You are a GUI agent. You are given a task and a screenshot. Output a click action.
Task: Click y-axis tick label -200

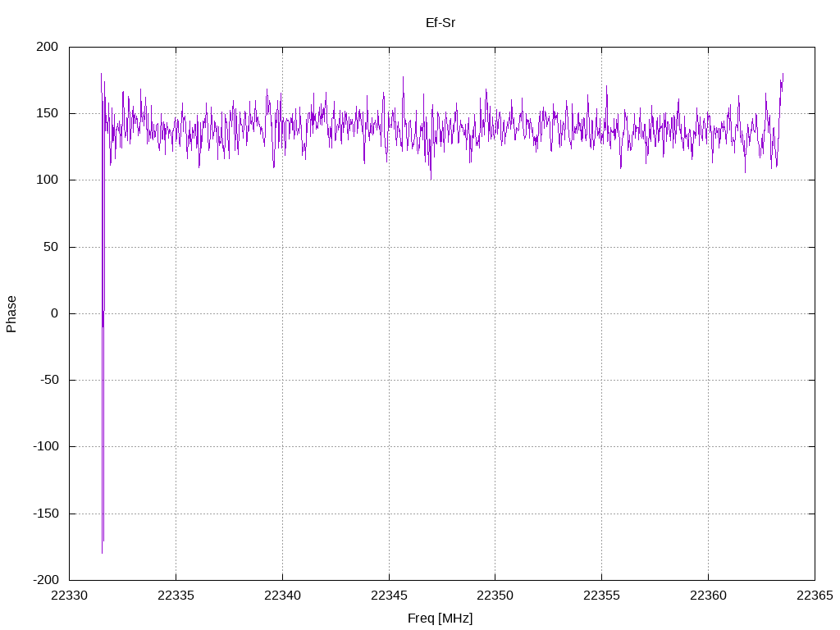46,580
